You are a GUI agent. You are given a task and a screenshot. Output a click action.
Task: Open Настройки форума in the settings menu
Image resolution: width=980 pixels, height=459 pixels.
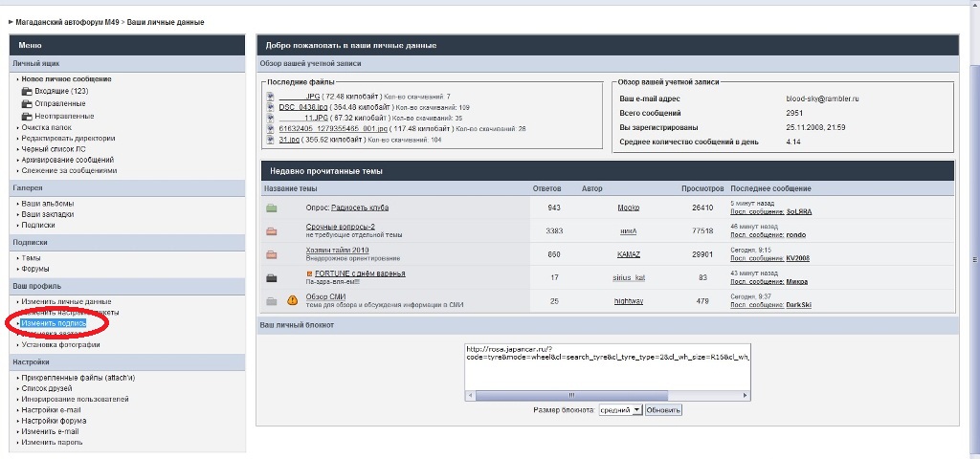pyautogui.click(x=54, y=421)
